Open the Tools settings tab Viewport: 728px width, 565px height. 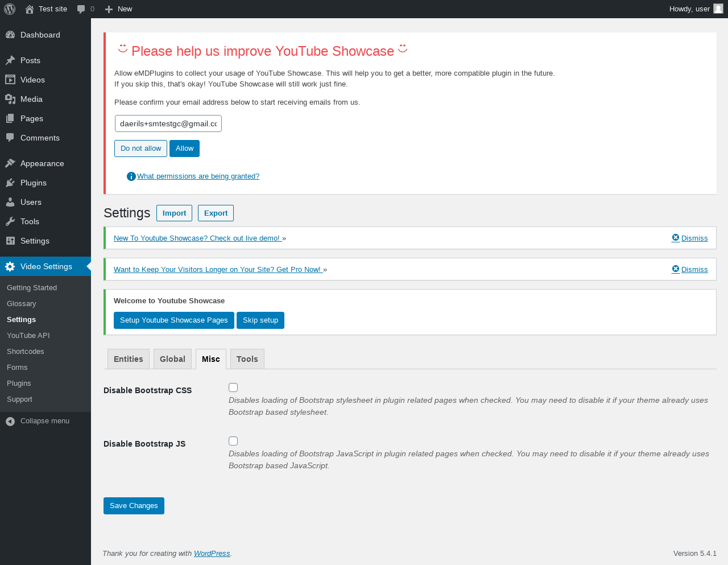click(247, 359)
